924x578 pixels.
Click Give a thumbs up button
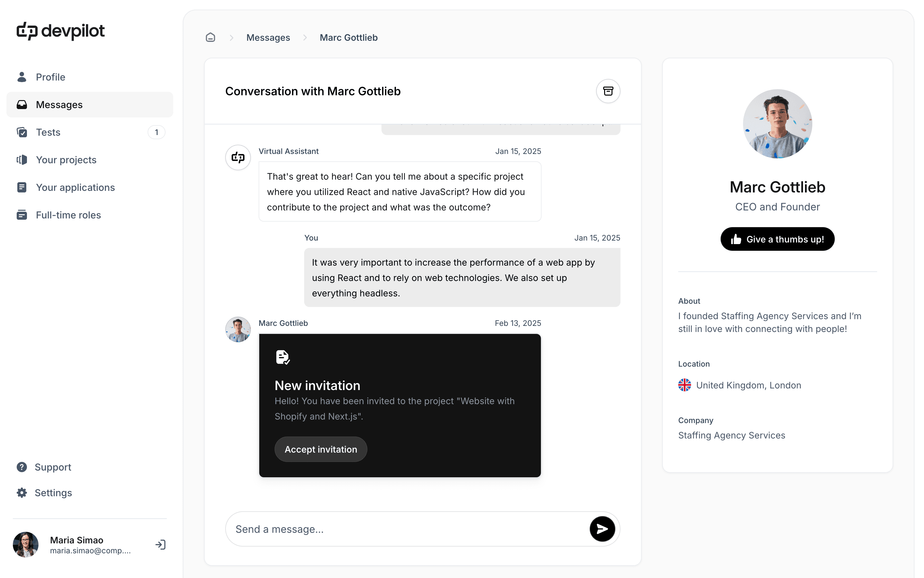point(778,238)
